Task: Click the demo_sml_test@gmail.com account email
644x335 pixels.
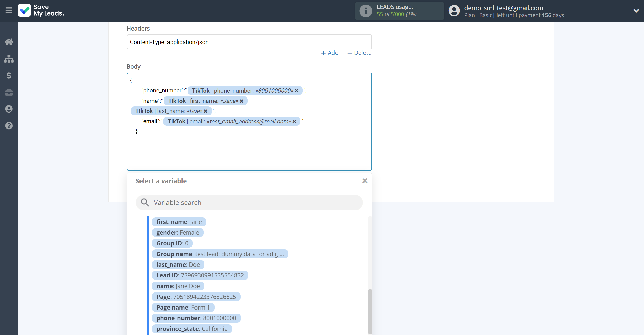Action: point(503,8)
